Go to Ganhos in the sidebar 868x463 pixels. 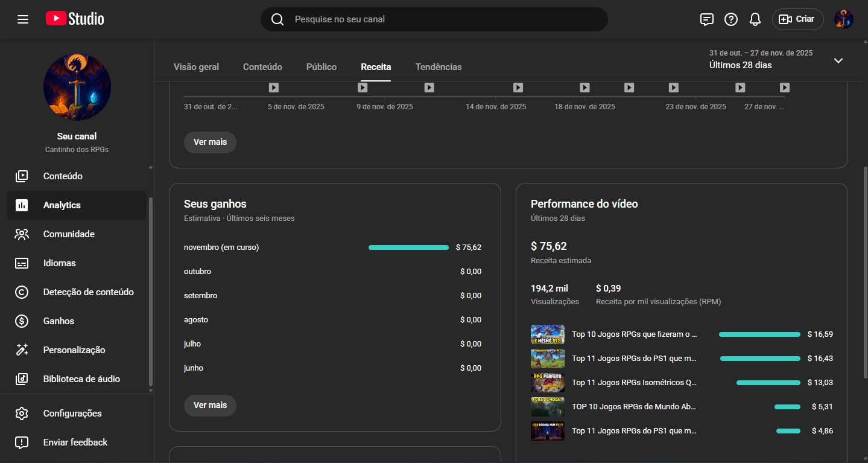(x=59, y=321)
